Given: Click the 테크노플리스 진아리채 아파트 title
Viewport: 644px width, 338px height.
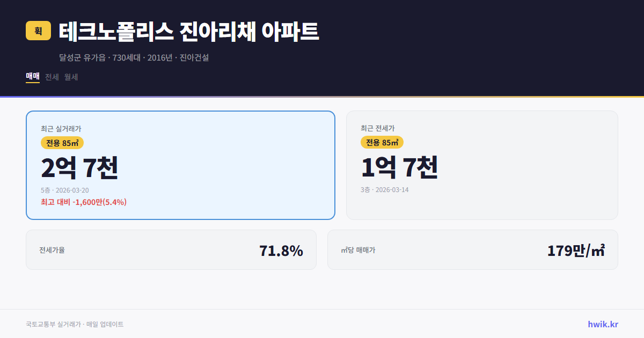Looking at the screenshot, I should (x=189, y=31).
